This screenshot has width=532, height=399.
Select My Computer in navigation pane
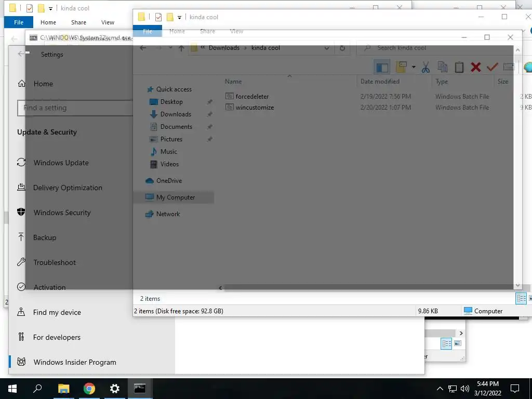point(176,197)
